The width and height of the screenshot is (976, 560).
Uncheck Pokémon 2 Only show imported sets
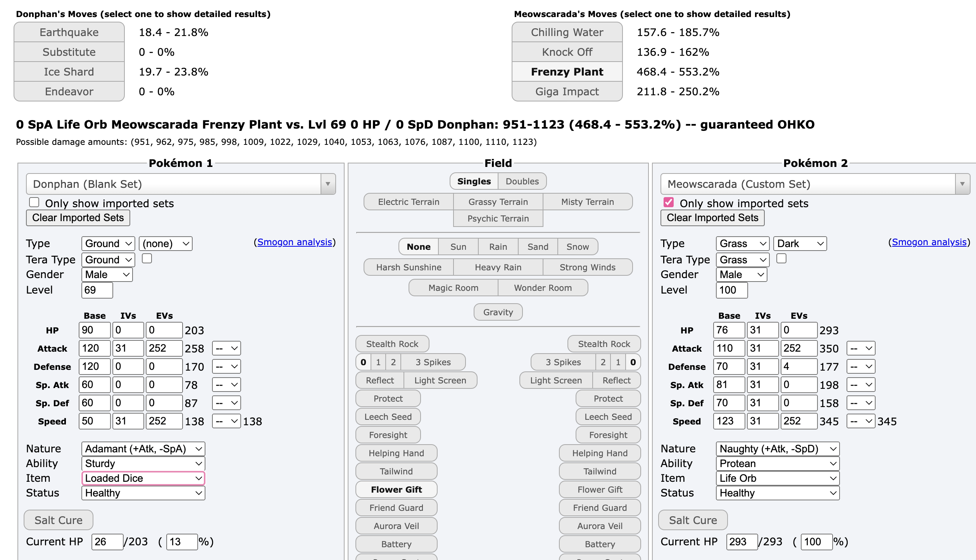tap(669, 202)
